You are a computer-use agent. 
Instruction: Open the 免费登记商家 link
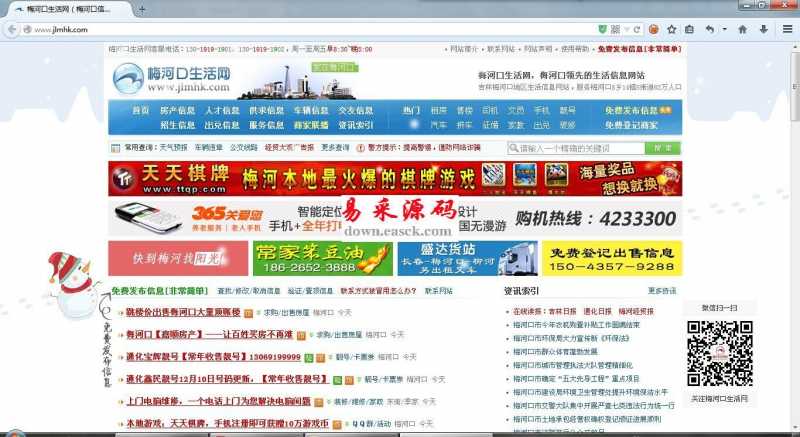pyautogui.click(x=631, y=125)
